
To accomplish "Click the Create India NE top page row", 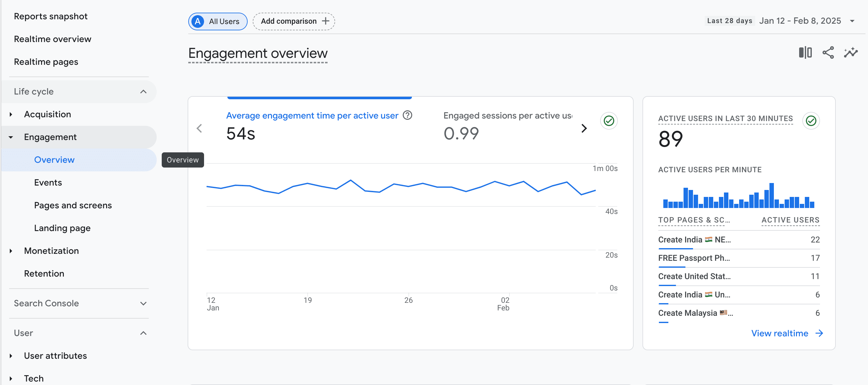I will (694, 240).
